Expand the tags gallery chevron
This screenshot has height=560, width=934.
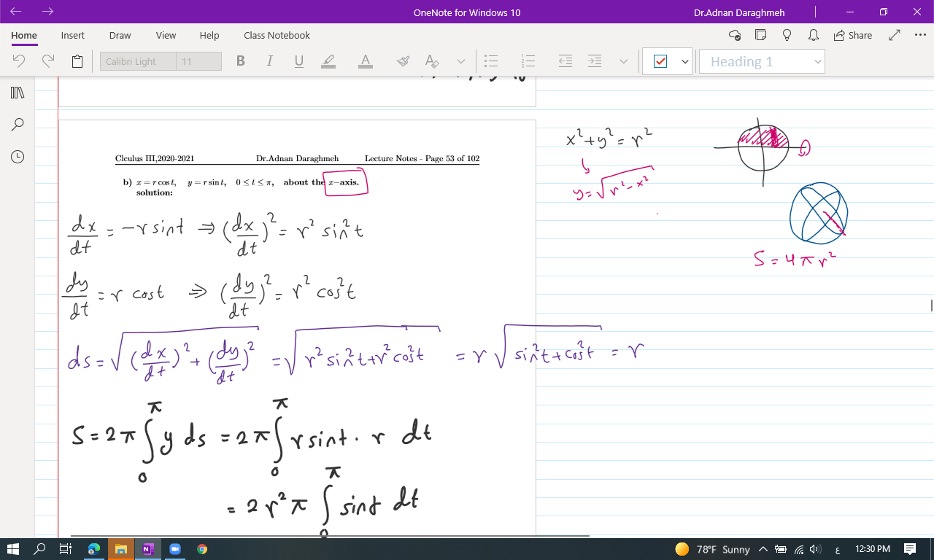coord(685,62)
